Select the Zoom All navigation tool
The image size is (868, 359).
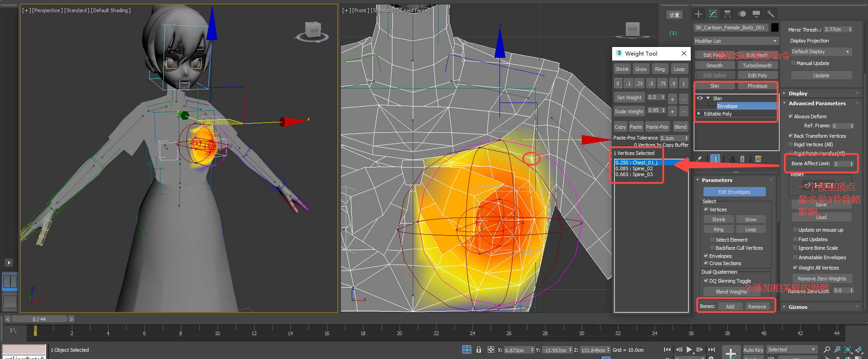837,350
